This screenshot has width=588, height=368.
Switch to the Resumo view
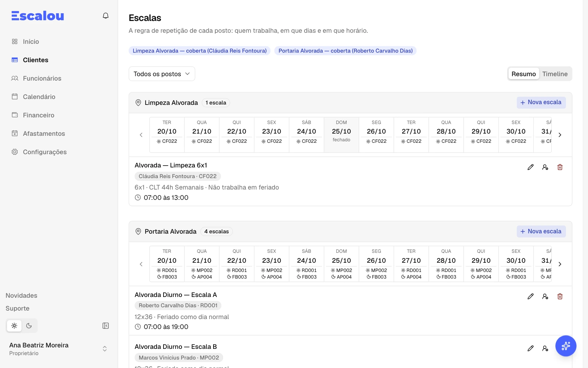pos(524,74)
